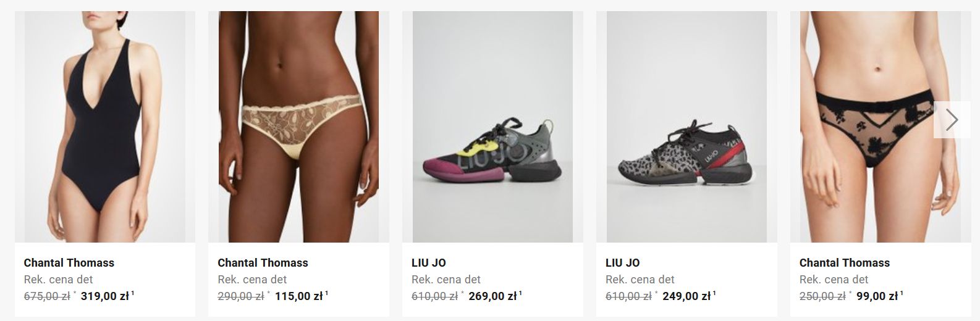Image resolution: width=980 pixels, height=321 pixels.
Task: Click the crossed-out 675,00 zł original price
Action: [47, 296]
